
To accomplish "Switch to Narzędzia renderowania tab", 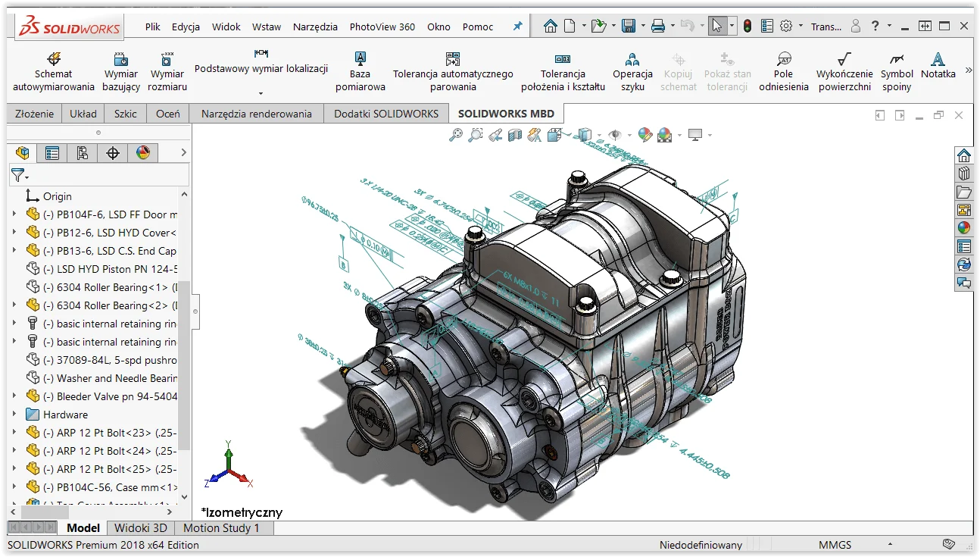I will [x=257, y=114].
